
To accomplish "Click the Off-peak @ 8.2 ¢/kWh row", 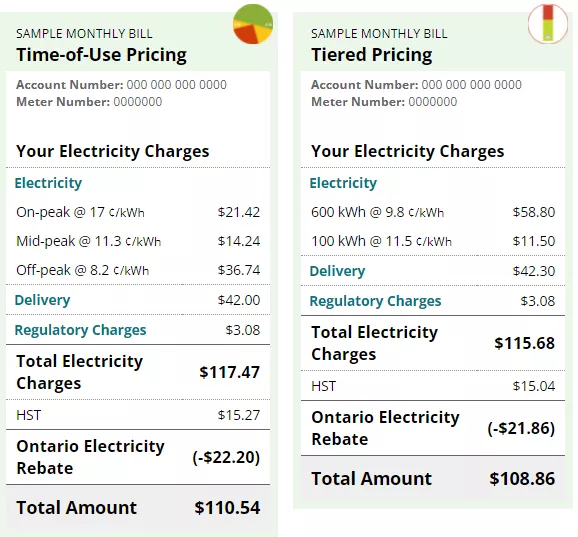I will tap(138, 270).
